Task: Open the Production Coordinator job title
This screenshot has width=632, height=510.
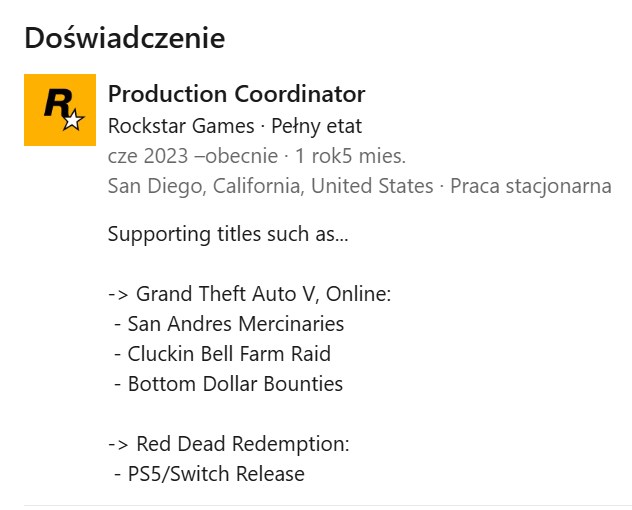Action: [236, 94]
